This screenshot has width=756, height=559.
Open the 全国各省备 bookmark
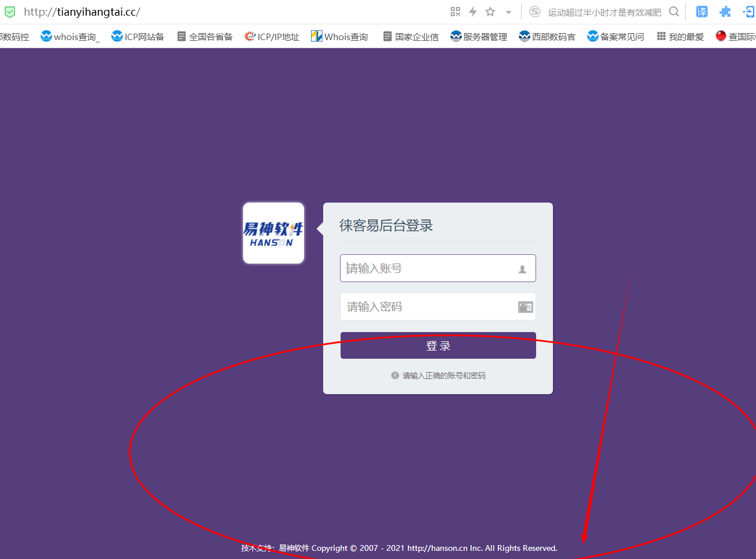tap(204, 36)
